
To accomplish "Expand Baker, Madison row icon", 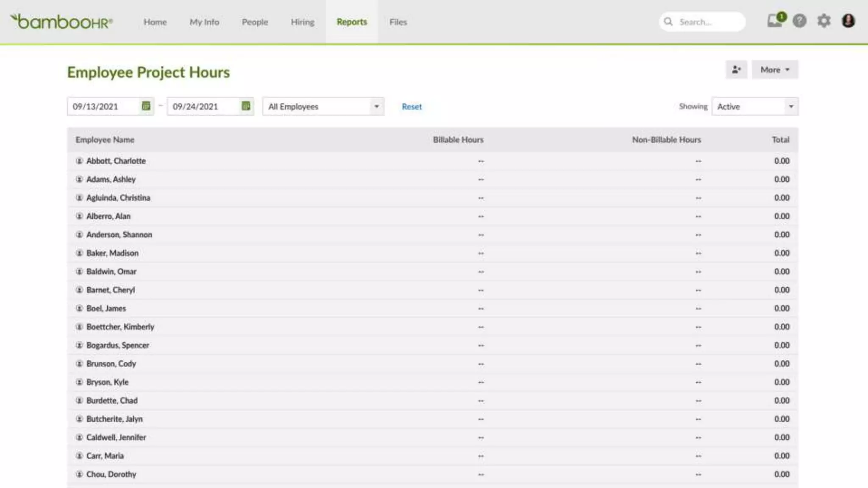I will coord(79,253).
